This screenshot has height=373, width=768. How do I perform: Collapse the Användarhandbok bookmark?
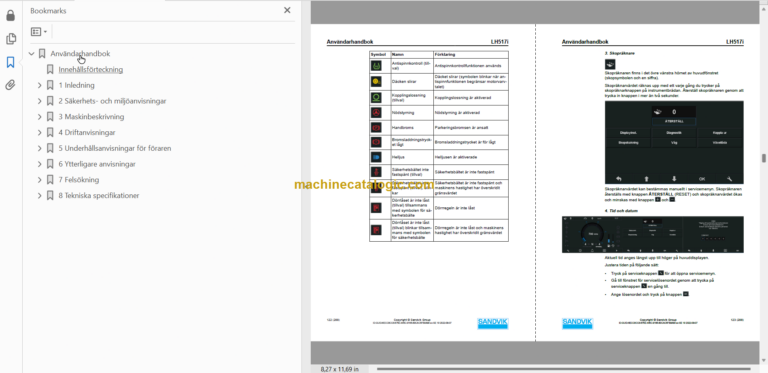pos(32,54)
